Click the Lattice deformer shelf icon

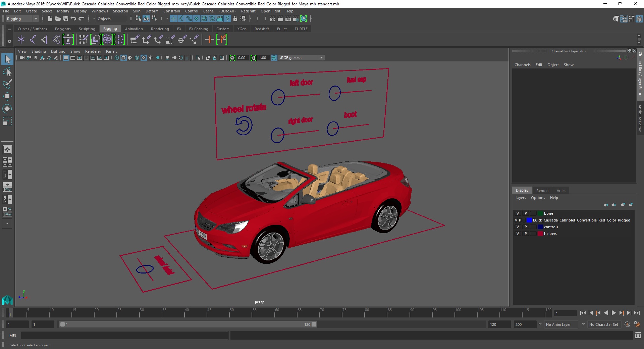[x=107, y=40]
